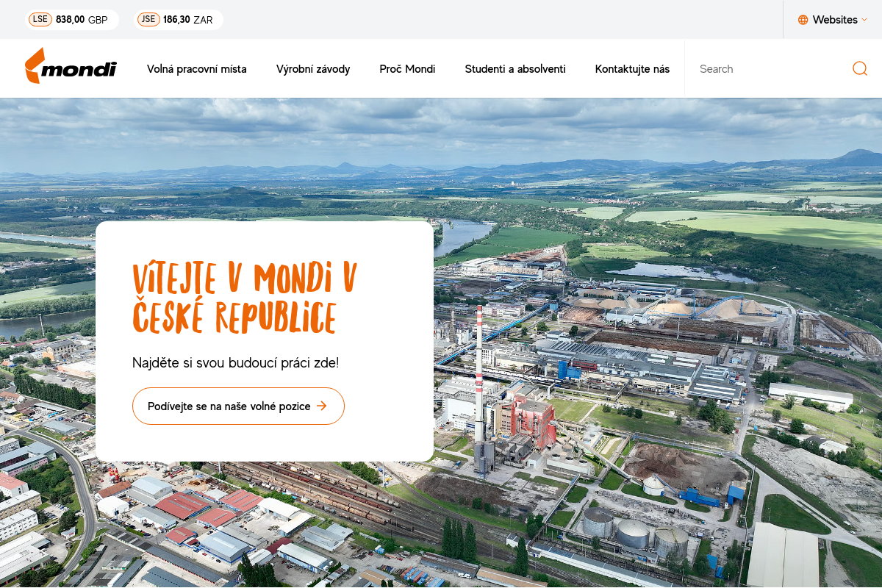
Task: Click the Najděte si svou budoucí práci text
Action: 235,362
